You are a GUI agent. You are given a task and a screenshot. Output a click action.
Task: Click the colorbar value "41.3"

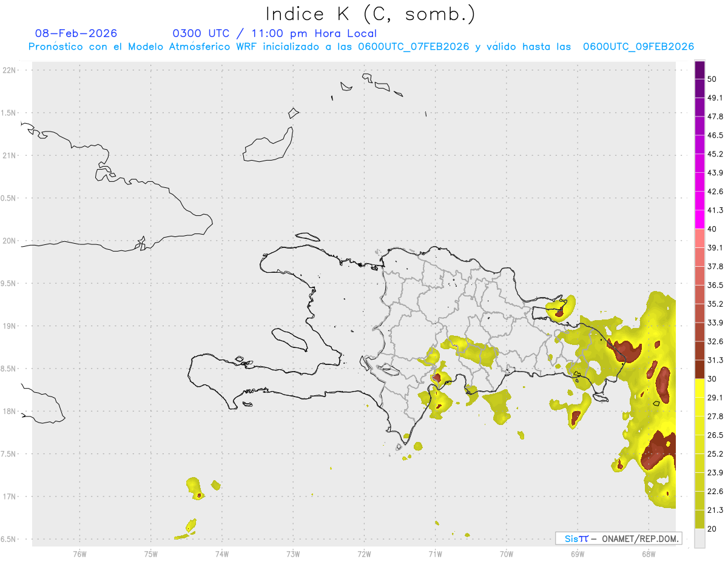(715, 210)
